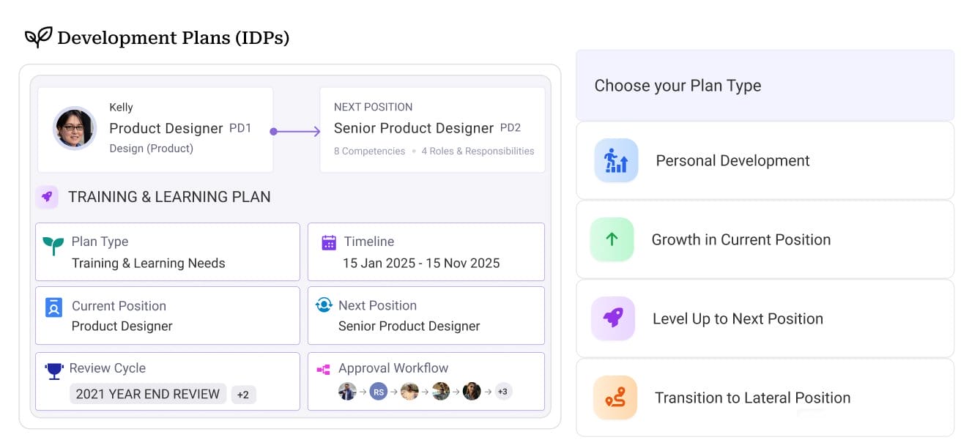This screenshot has width=980, height=448.
Task: Click the Personal Development person icon
Action: point(615,160)
